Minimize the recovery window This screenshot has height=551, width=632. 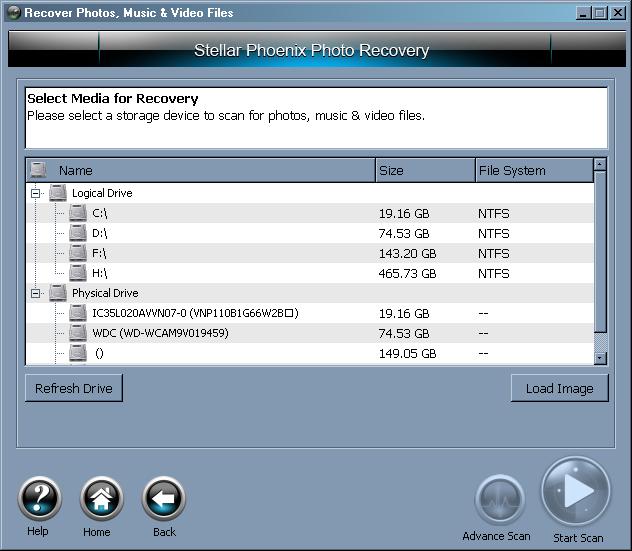582,13
